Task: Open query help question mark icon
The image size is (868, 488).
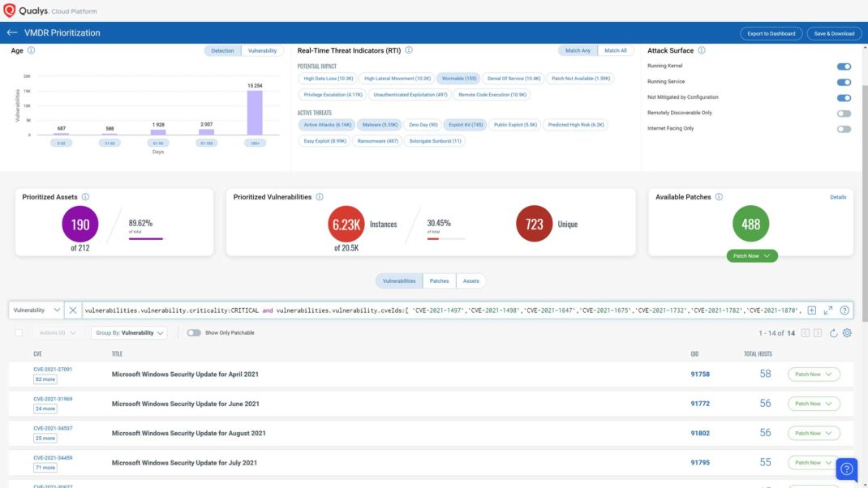Action: click(844, 310)
